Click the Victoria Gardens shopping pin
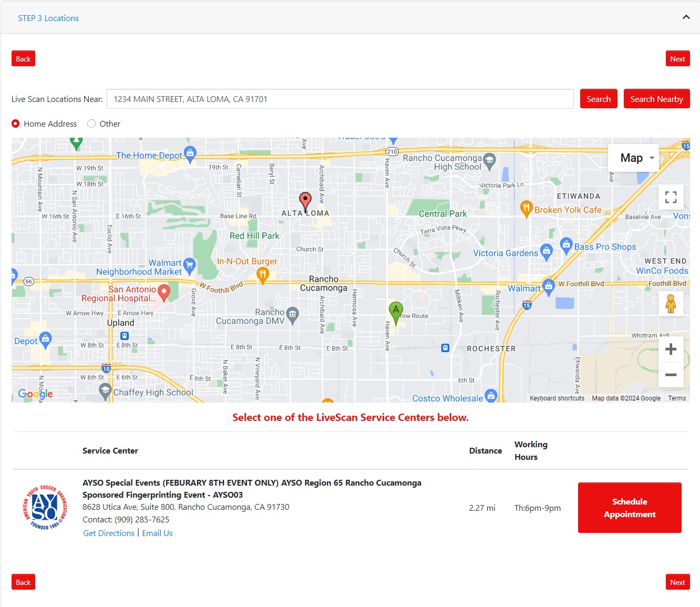Viewport: 700px width, 607px height. click(547, 251)
